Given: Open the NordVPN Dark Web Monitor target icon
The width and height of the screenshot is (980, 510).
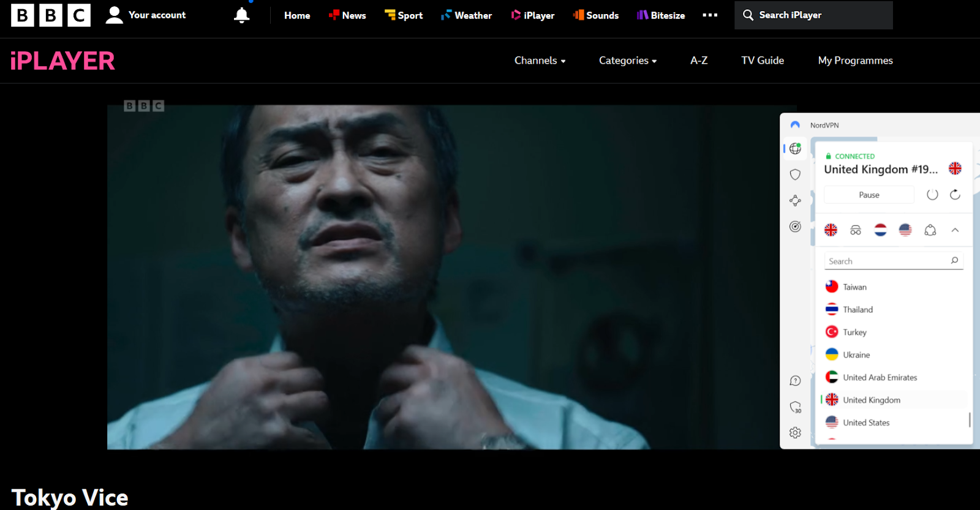Looking at the screenshot, I should coord(795,227).
